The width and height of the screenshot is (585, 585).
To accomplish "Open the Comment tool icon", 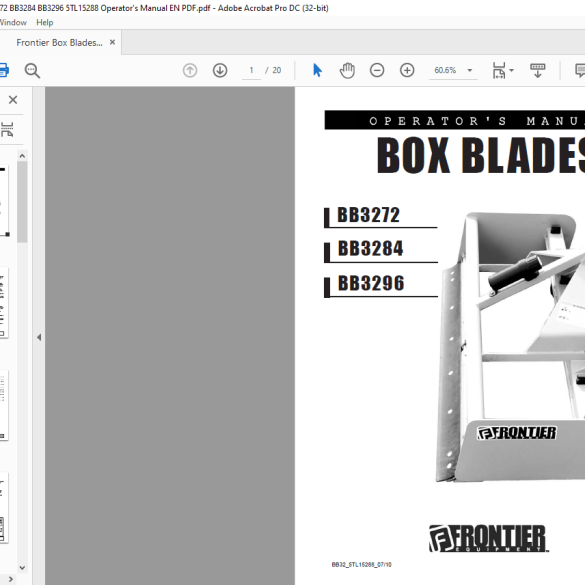I will coord(580,70).
